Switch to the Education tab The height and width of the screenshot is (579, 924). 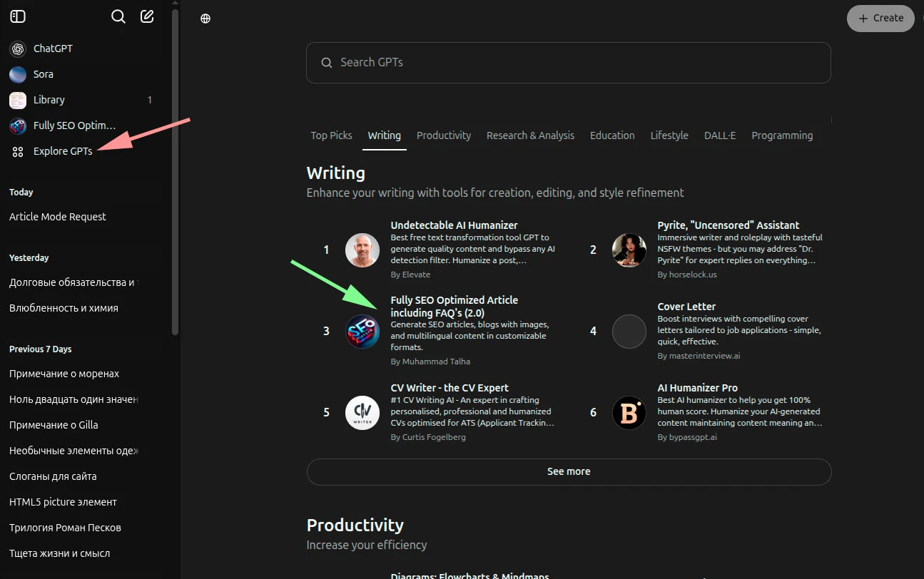(x=612, y=135)
